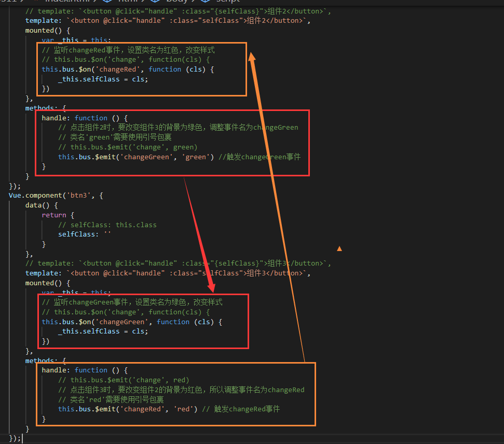Click the active template line for 组件3 button
Screen dimensions: 504x444
168,273
